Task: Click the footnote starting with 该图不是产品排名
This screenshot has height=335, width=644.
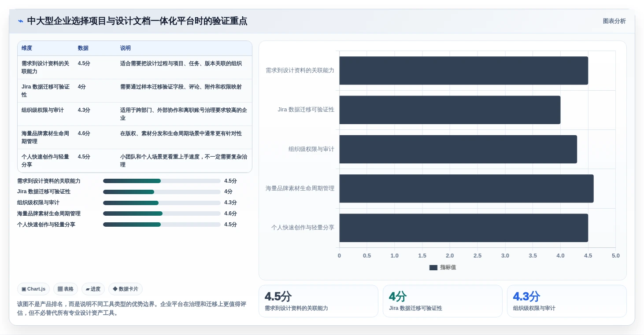Action: click(x=132, y=309)
